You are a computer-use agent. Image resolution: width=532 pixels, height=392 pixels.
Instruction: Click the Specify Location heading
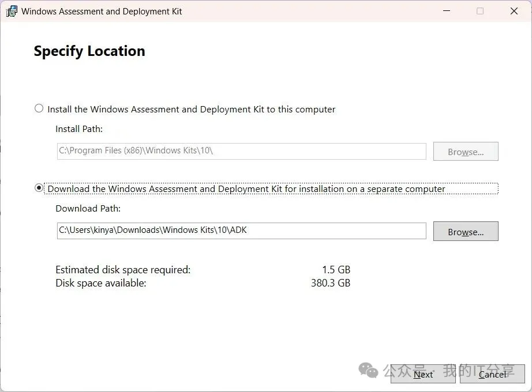(x=89, y=51)
